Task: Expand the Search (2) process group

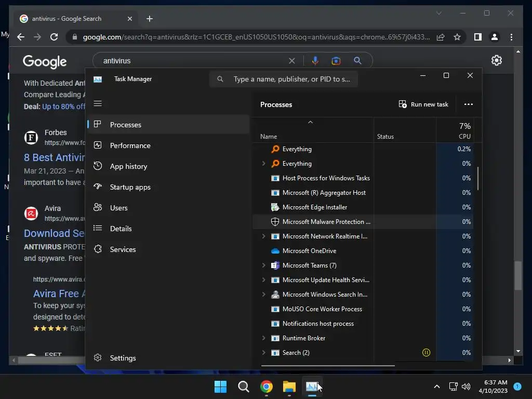Action: click(x=263, y=353)
